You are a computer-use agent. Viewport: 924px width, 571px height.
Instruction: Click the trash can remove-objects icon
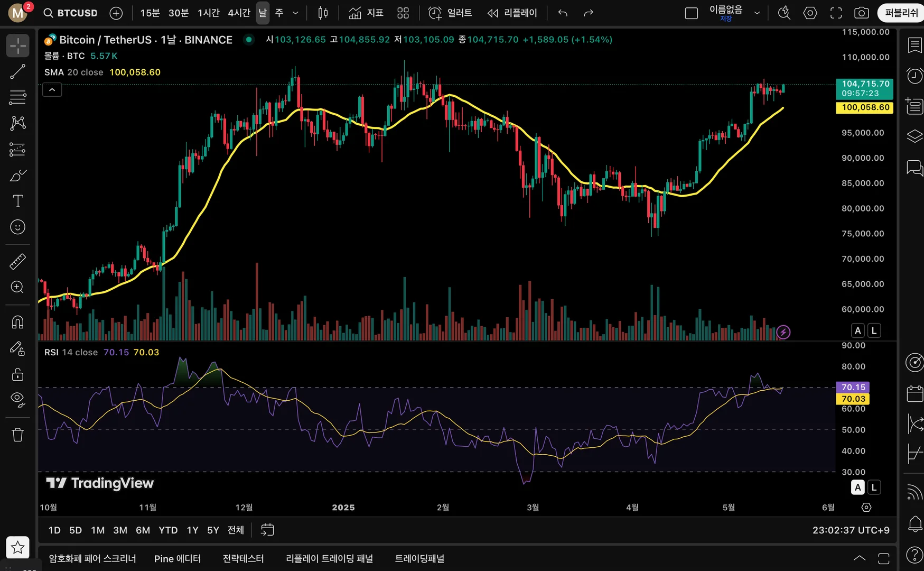(x=17, y=435)
